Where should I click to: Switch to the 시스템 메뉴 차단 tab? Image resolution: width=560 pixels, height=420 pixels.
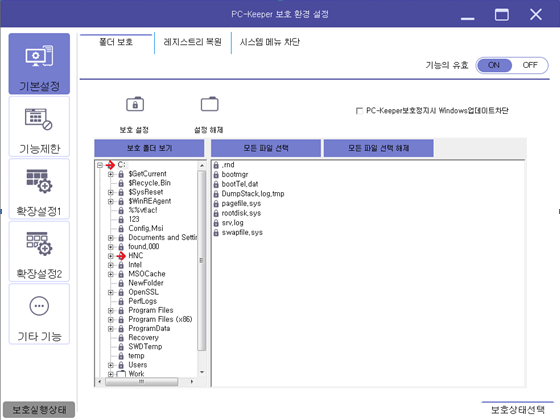270,42
